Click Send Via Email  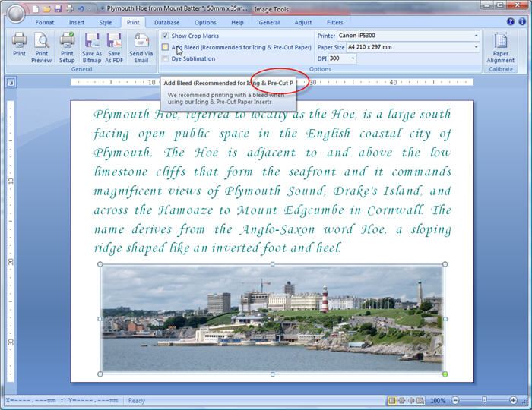[141, 46]
